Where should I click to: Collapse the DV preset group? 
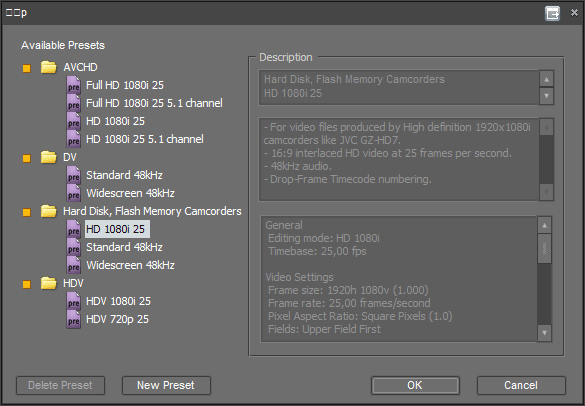[26, 158]
